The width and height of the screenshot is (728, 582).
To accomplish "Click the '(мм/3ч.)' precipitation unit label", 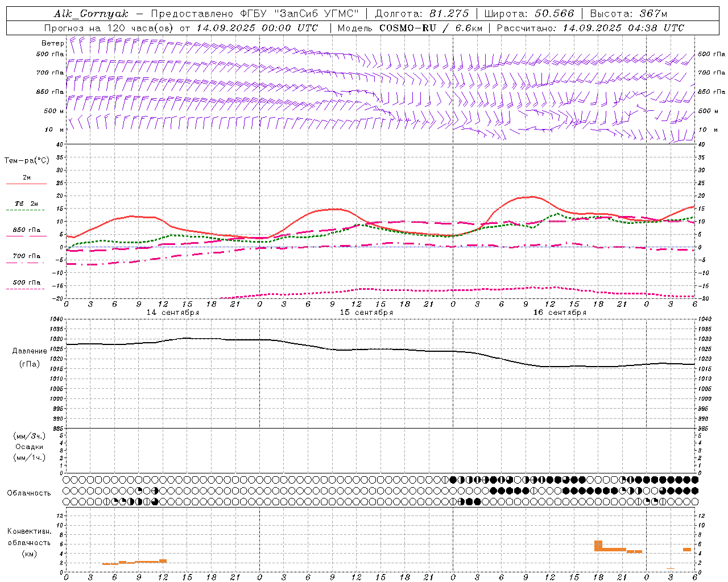I will point(30,436).
